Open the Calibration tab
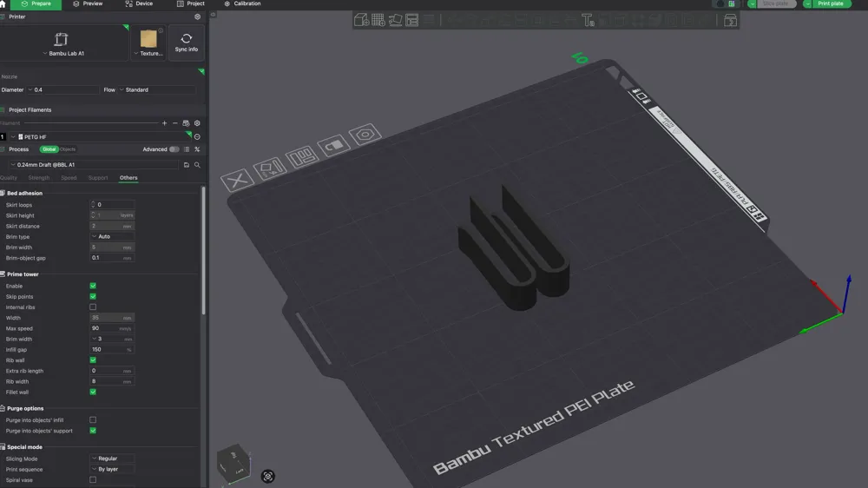 [x=242, y=3]
